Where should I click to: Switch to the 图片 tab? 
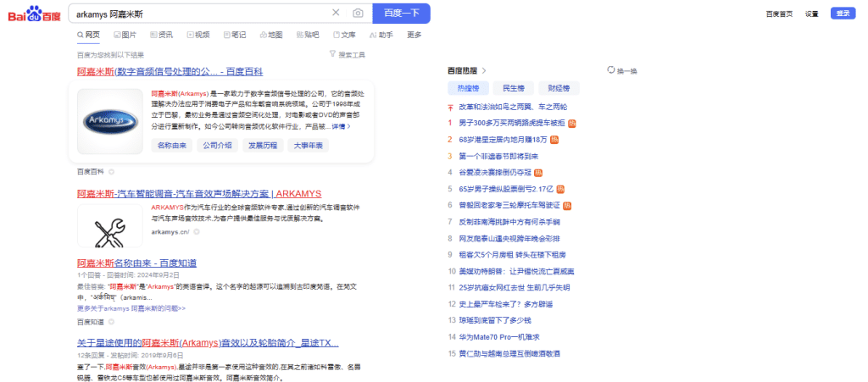point(125,35)
